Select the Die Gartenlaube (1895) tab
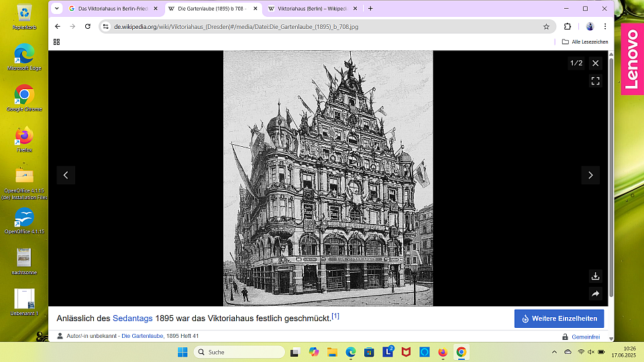This screenshot has width=644, height=362. pos(208,8)
